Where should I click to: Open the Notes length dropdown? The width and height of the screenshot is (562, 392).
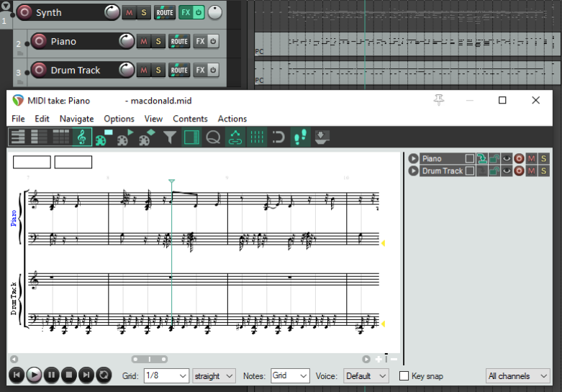tap(290, 376)
